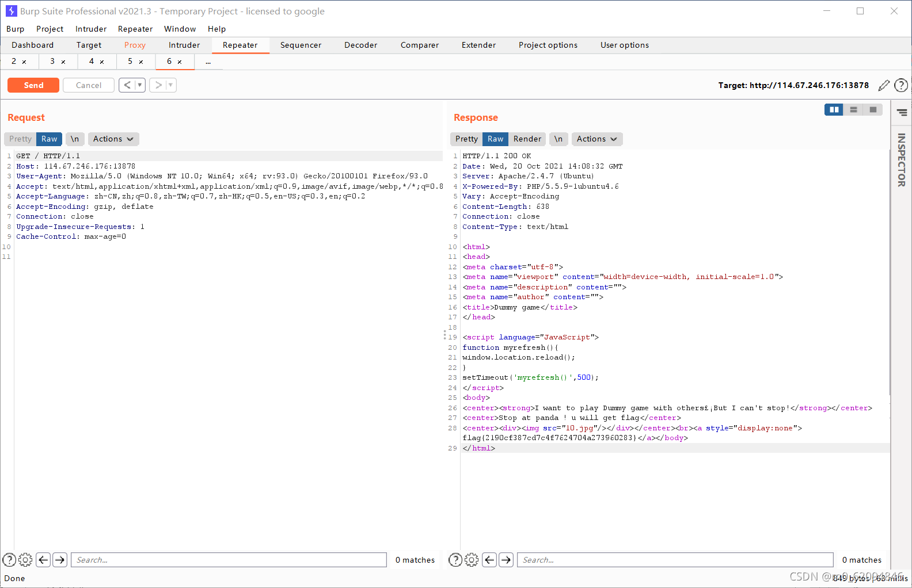
Task: Open the Help menu
Action: coord(216,29)
